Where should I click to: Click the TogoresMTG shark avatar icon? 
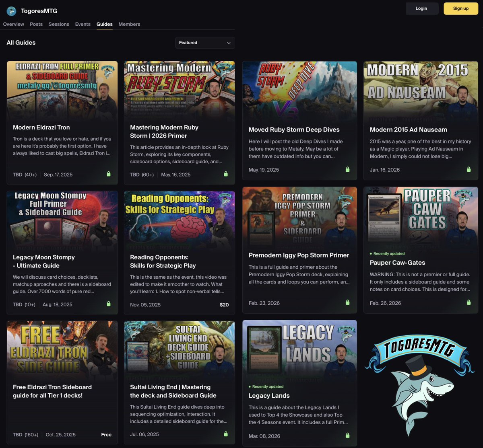coord(11,11)
